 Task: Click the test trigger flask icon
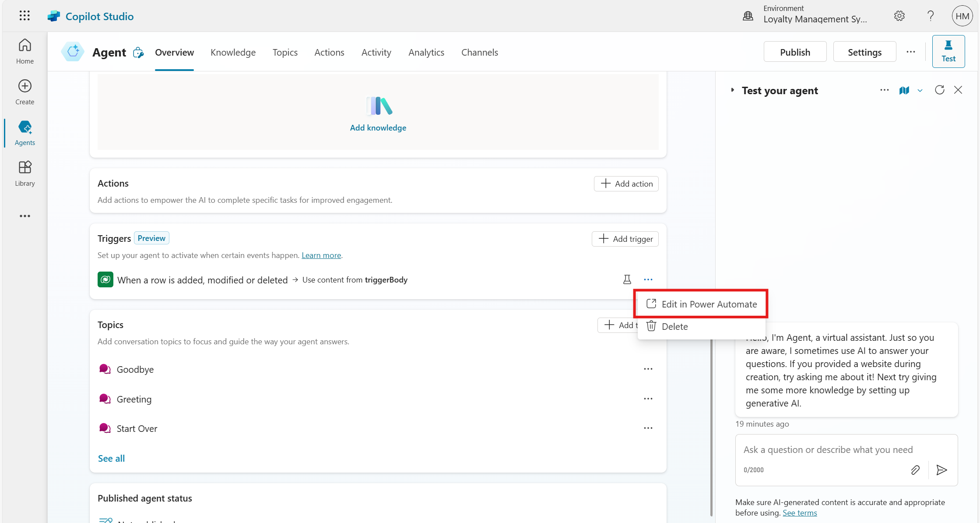click(x=627, y=279)
